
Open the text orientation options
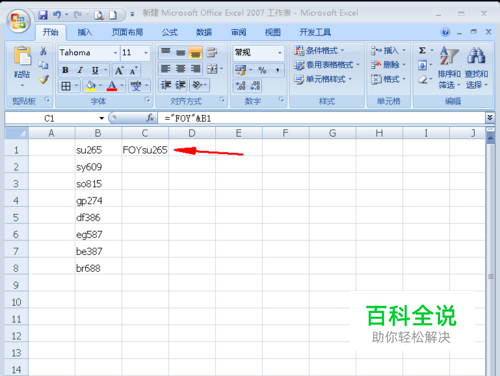(197, 85)
